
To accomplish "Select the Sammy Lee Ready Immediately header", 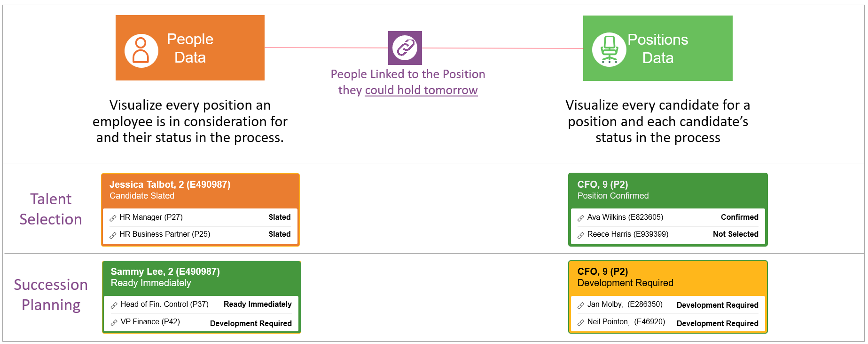I will coord(201,278).
